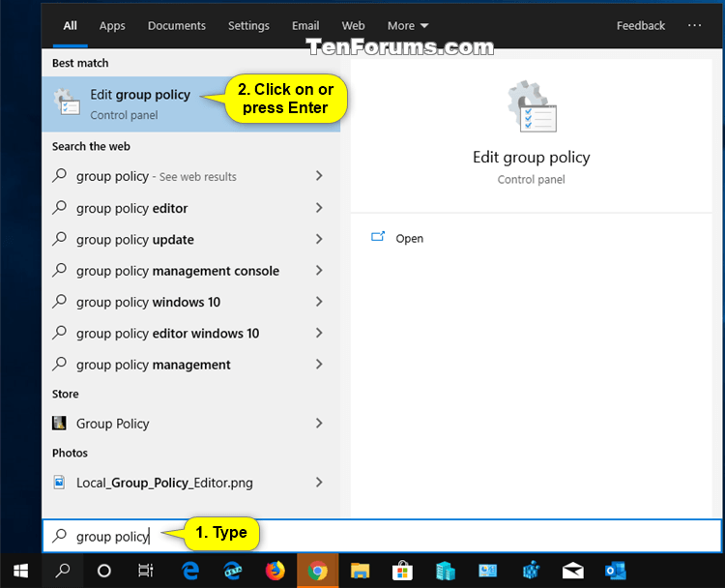Click magnifier icon next to 'group policy update'
The image size is (725, 588).
pos(60,239)
